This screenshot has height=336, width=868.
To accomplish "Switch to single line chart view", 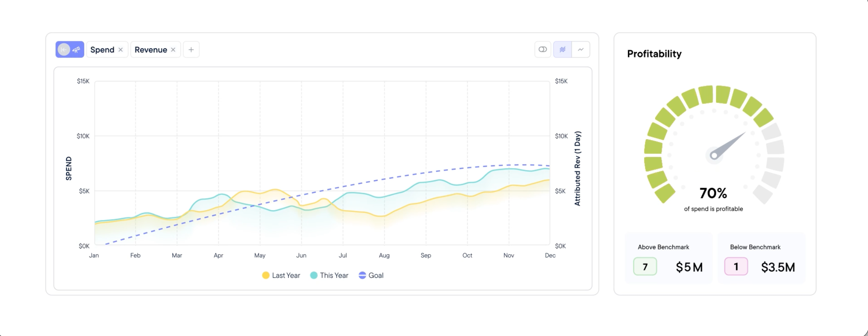I will pos(581,50).
